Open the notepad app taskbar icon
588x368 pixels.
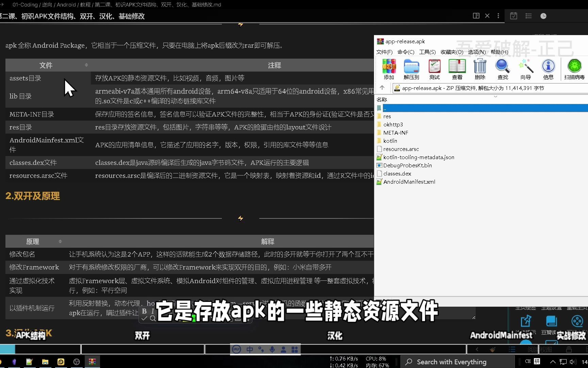[x=29, y=362]
